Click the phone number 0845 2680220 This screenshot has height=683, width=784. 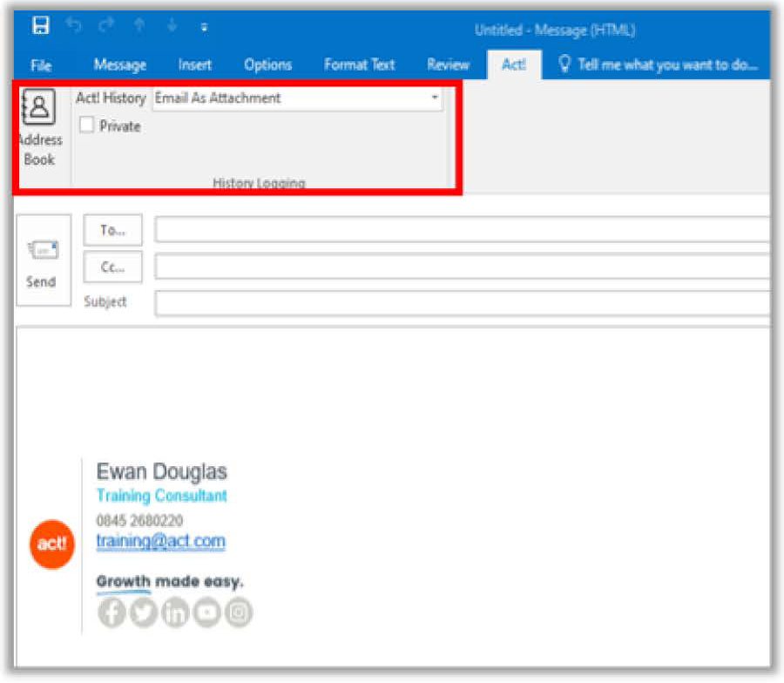(x=139, y=520)
